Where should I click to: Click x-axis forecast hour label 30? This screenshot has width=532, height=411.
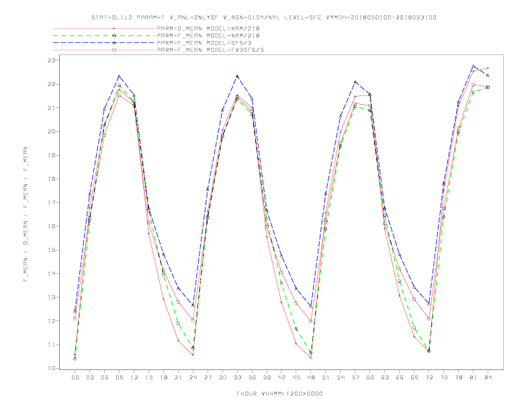222,377
